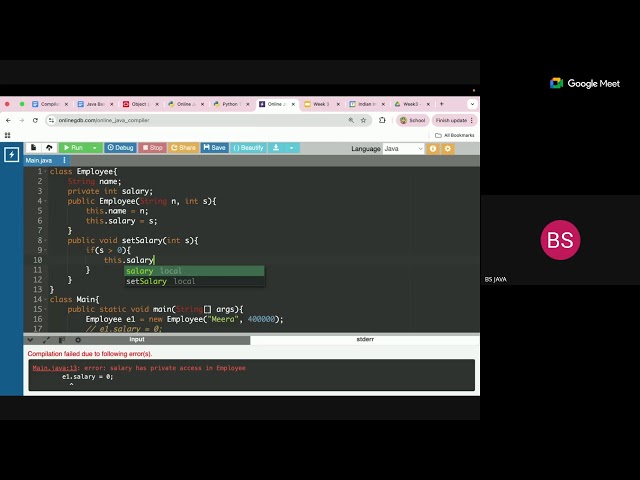The width and height of the screenshot is (640, 480).
Task: Reload the onlinegdb page
Action: (36, 120)
